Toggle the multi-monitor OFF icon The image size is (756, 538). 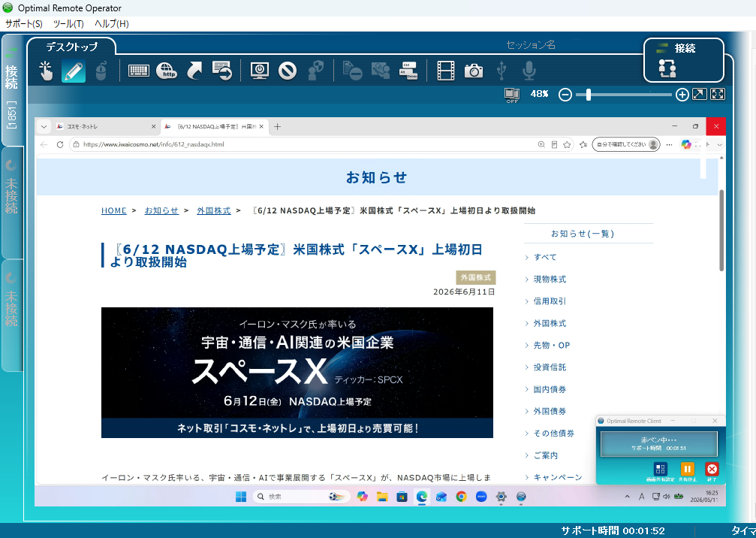(511, 95)
